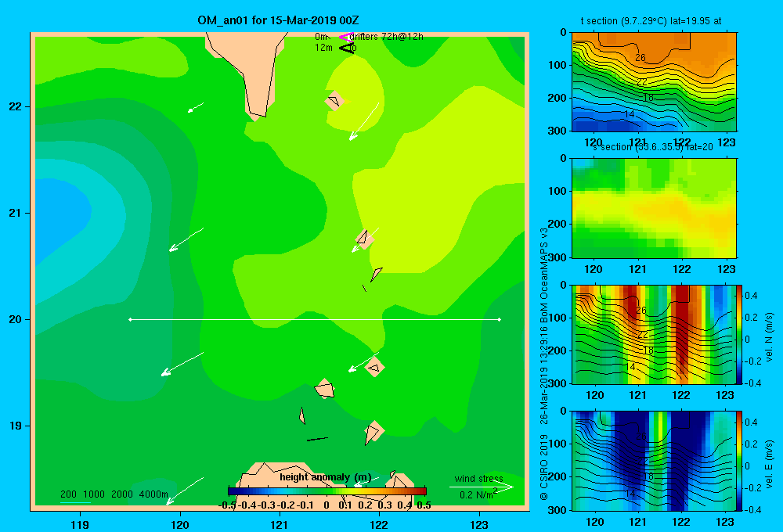
Task: Click the '2000' depth contour label
Action: coord(122,494)
